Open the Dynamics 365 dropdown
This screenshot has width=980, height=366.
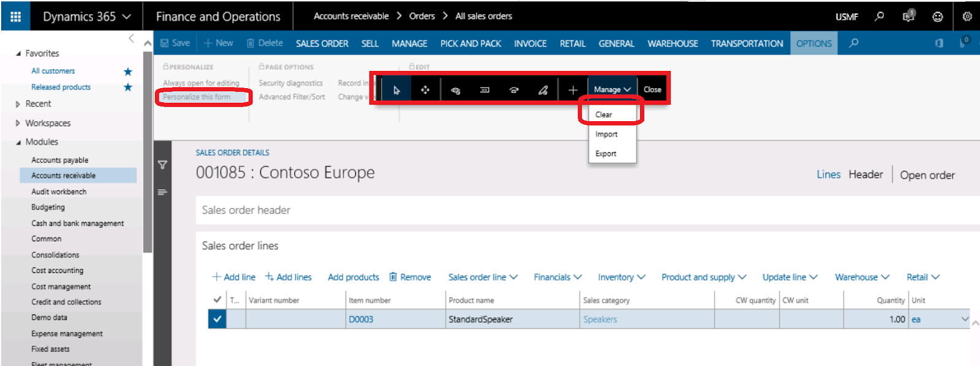(86, 17)
